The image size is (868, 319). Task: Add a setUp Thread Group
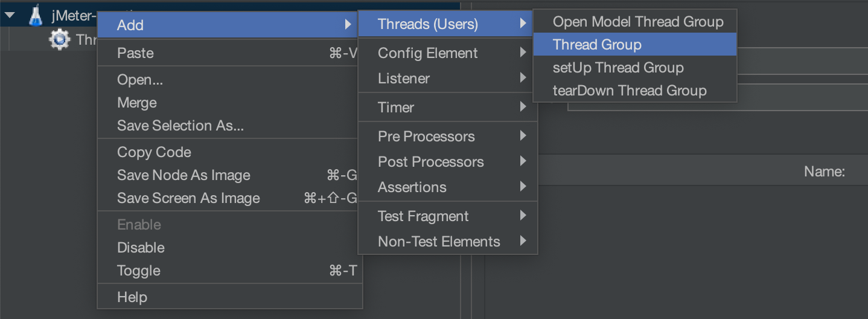pos(617,68)
